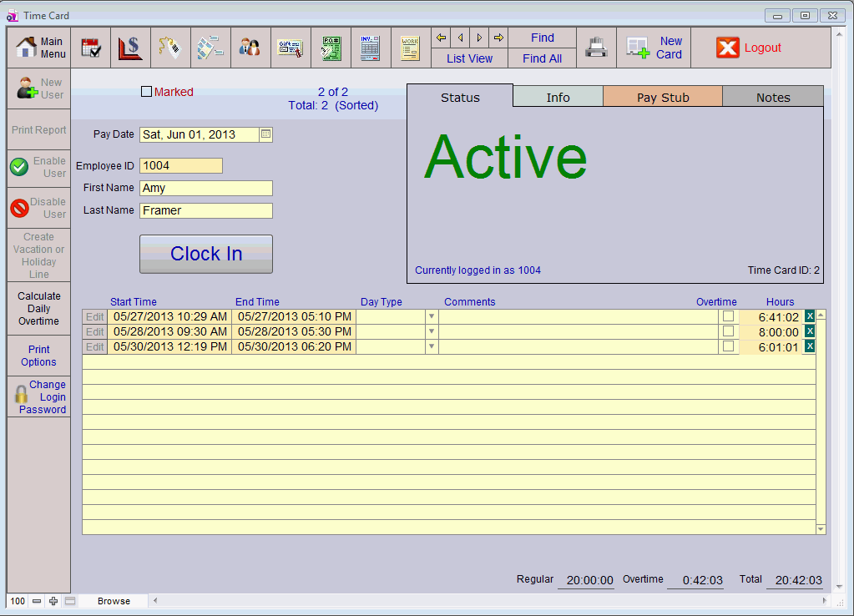Open the Notes tab
This screenshot has height=616, width=854.
coord(773,97)
